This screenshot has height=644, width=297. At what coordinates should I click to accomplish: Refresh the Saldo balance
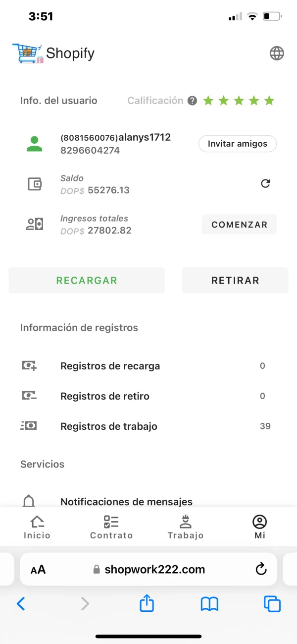265,183
